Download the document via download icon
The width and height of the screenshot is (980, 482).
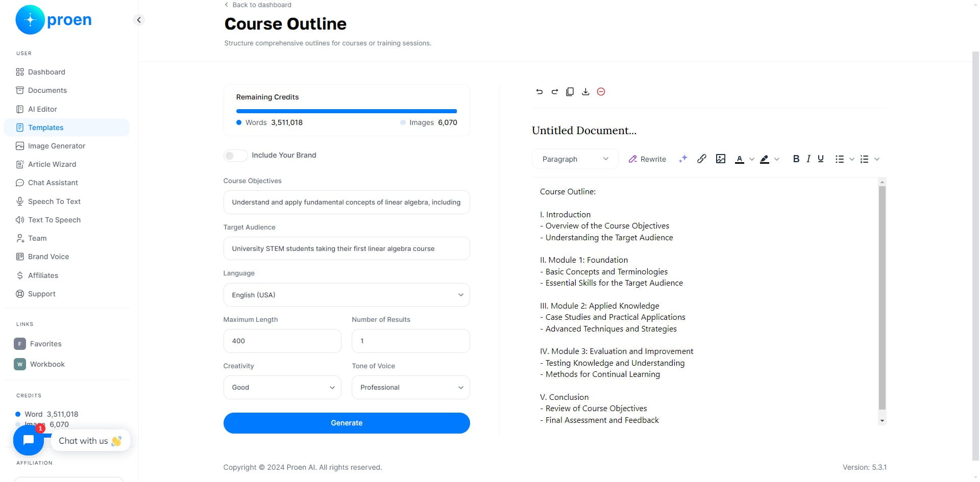(585, 92)
